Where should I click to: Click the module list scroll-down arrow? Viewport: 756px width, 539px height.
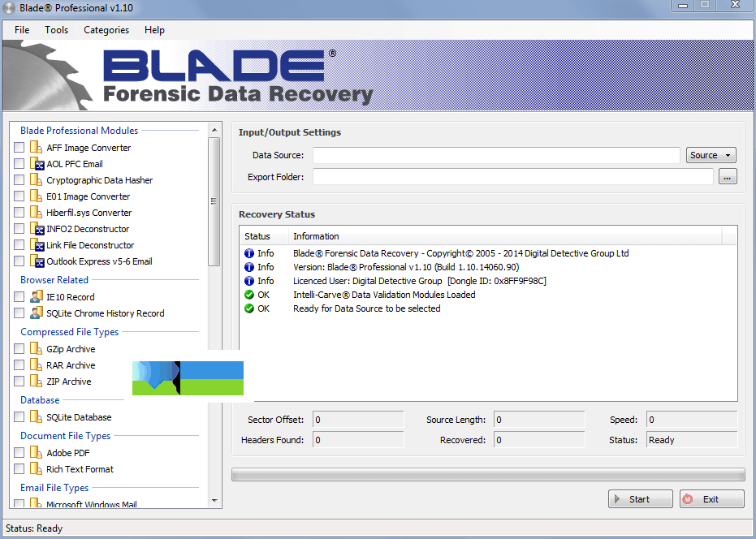click(214, 500)
